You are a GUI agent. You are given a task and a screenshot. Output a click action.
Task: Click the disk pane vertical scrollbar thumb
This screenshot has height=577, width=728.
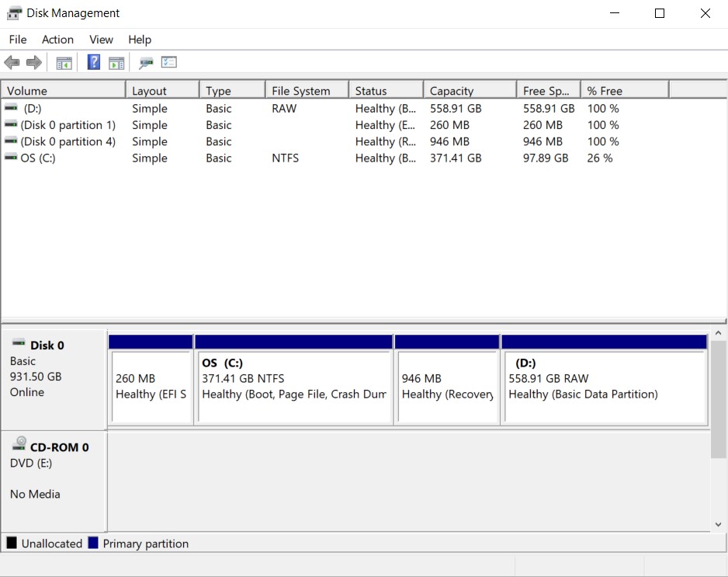(x=718, y=398)
